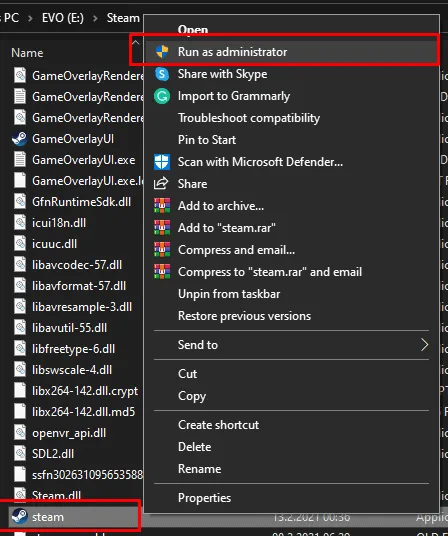
Task: Click the file icon of libavformat-57.dll
Action: [20, 285]
